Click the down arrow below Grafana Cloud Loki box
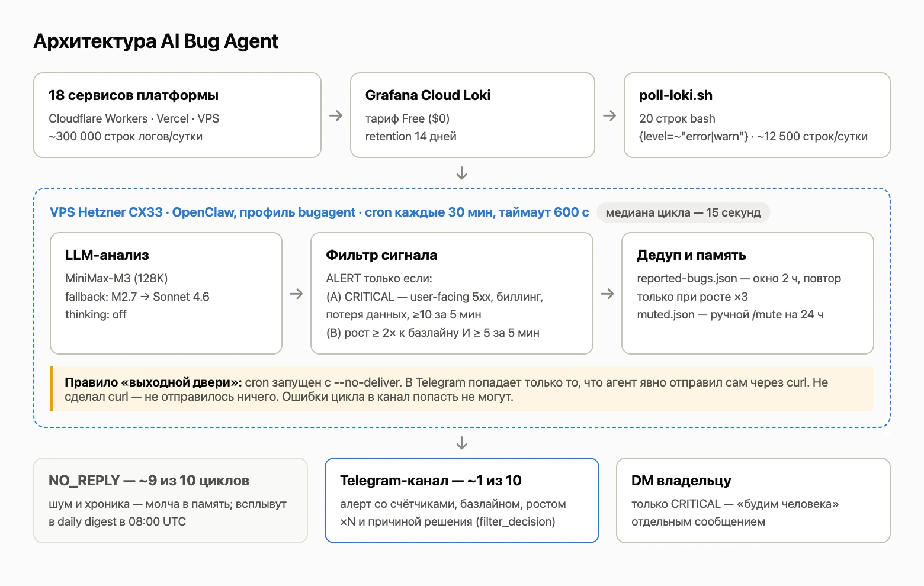Viewport: 924px width, 586px height. 462,173
